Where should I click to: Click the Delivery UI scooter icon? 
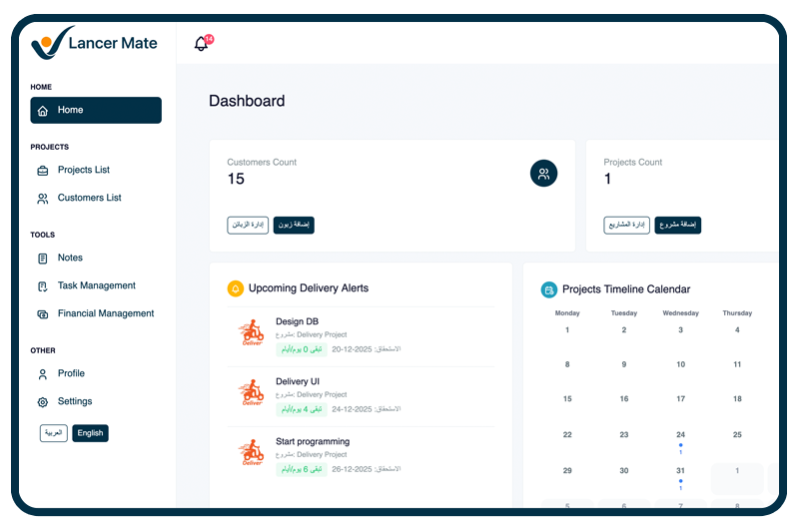pos(251,394)
